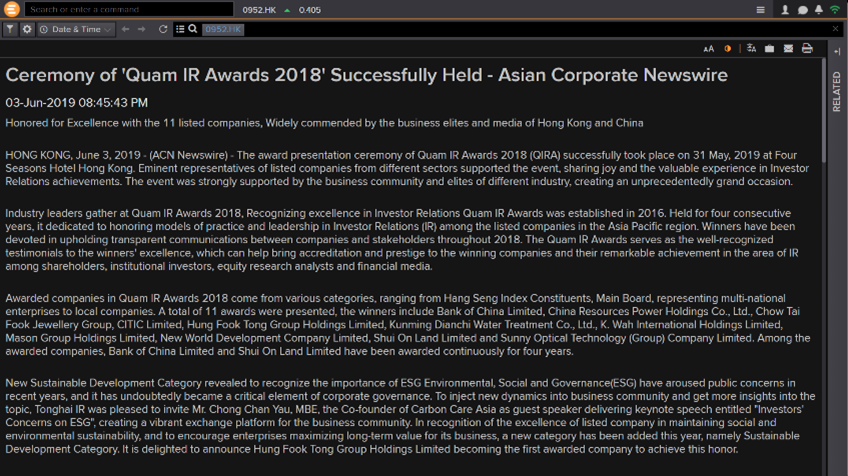This screenshot has width=848, height=476.
Task: Expand the Date & Time dropdown
Action: [76, 29]
